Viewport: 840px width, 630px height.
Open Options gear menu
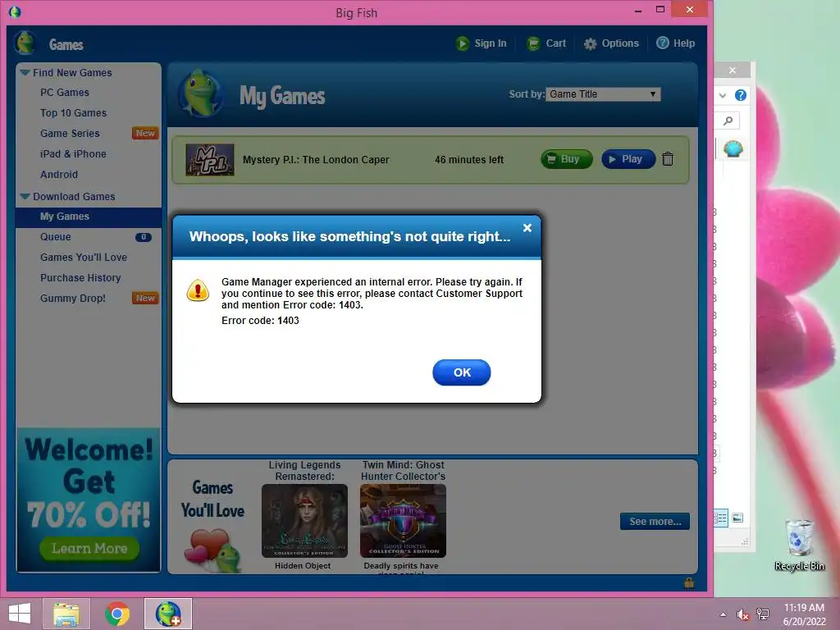[x=611, y=43]
